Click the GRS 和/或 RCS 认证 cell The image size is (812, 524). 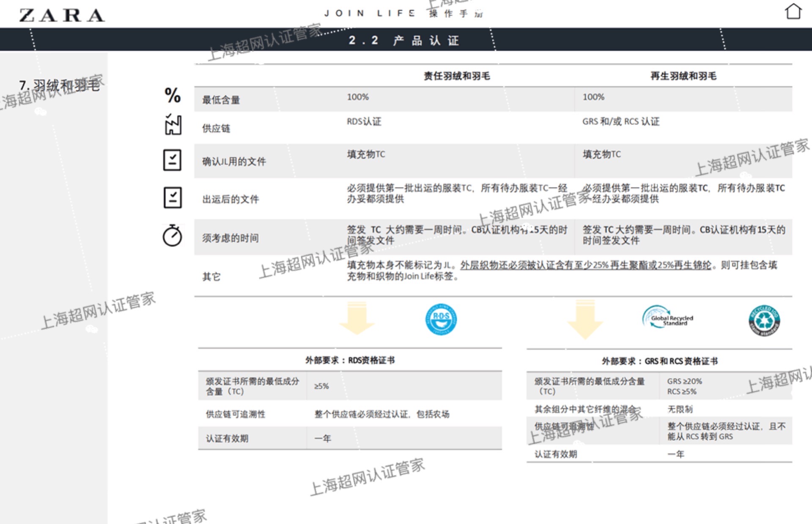[x=621, y=122]
